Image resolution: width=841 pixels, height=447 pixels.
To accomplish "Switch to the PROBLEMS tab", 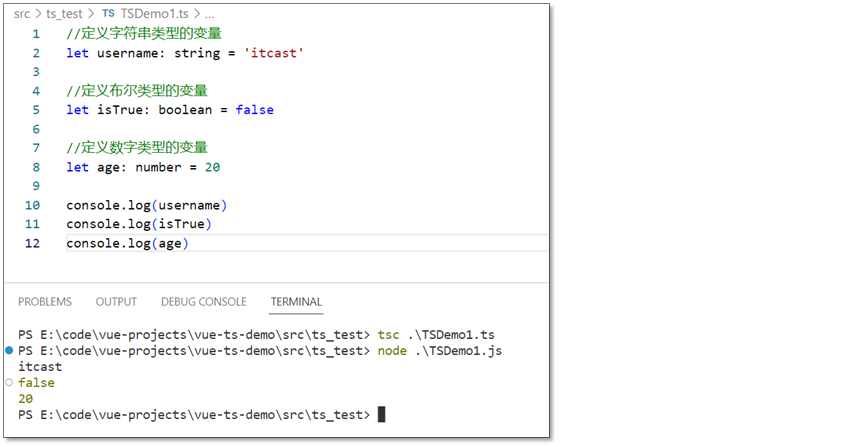I will pyautogui.click(x=45, y=302).
